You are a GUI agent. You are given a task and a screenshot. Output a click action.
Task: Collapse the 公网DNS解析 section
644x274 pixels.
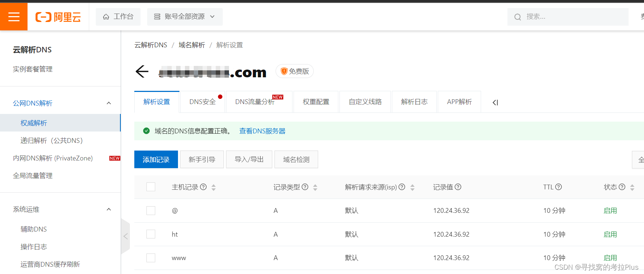click(109, 103)
